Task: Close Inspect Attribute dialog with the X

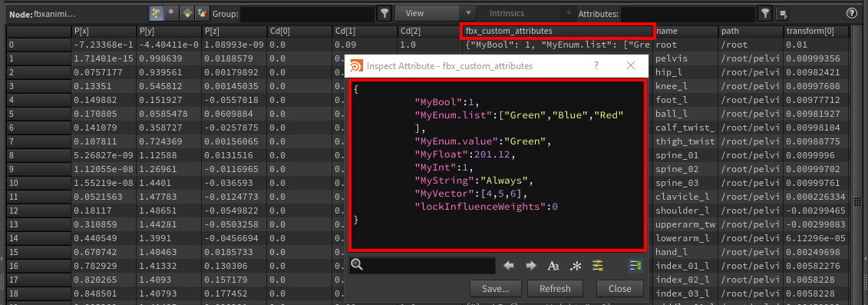Action: (x=631, y=65)
